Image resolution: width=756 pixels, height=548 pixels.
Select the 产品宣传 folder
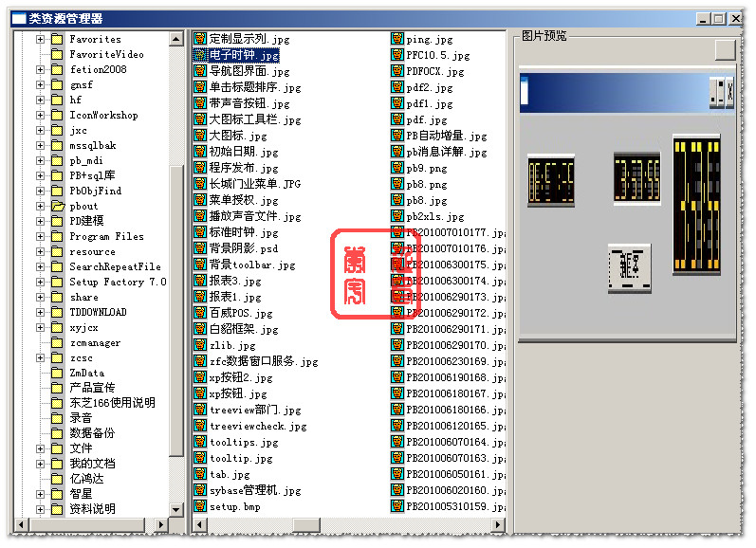[92, 388]
